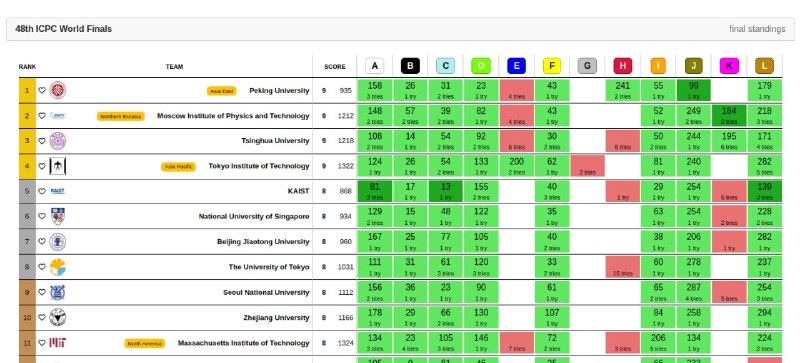Viewport: 800px width, 363px height.
Task: Click the Zhejiang University round logo
Action: pos(58,318)
